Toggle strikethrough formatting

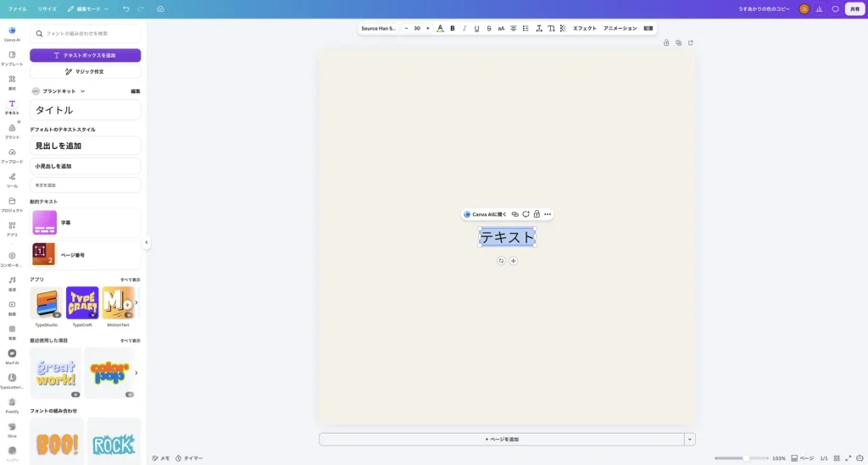click(x=489, y=28)
